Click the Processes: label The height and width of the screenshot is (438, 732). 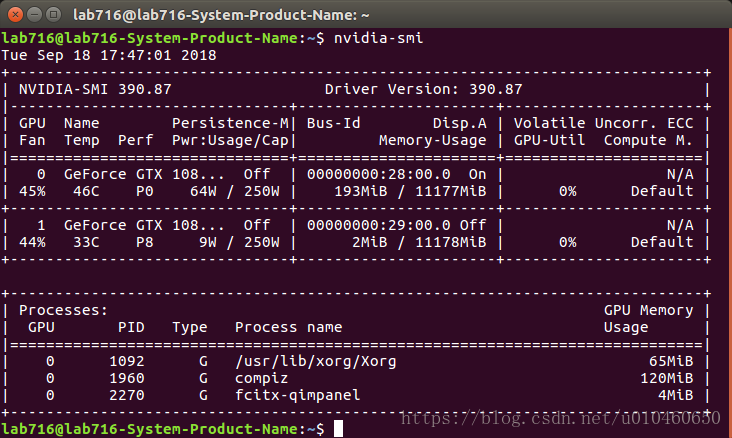63,310
